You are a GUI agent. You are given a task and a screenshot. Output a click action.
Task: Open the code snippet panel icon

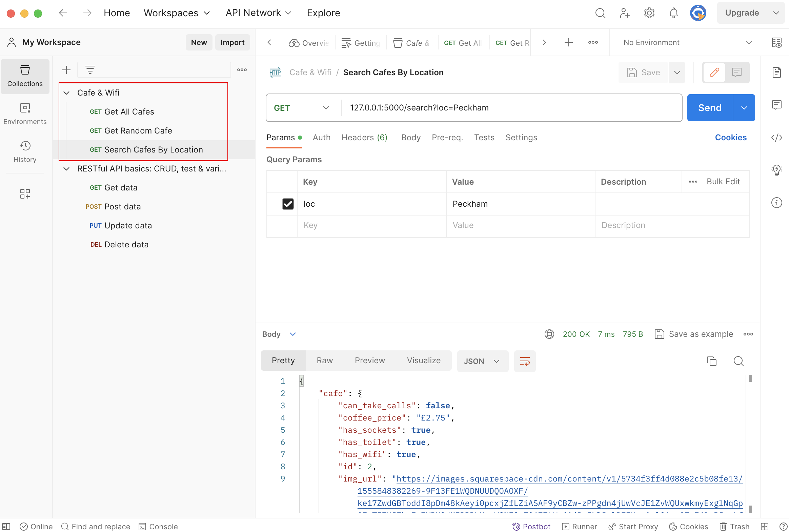776,138
